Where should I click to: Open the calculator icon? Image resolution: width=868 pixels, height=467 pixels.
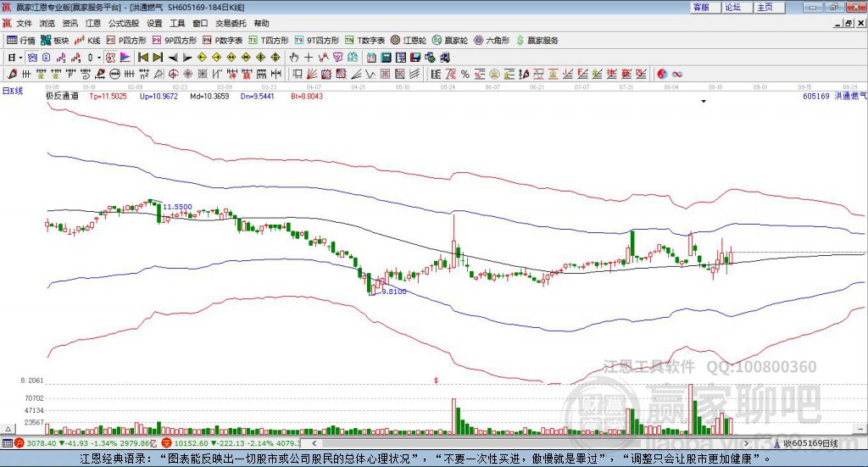(x=386, y=58)
